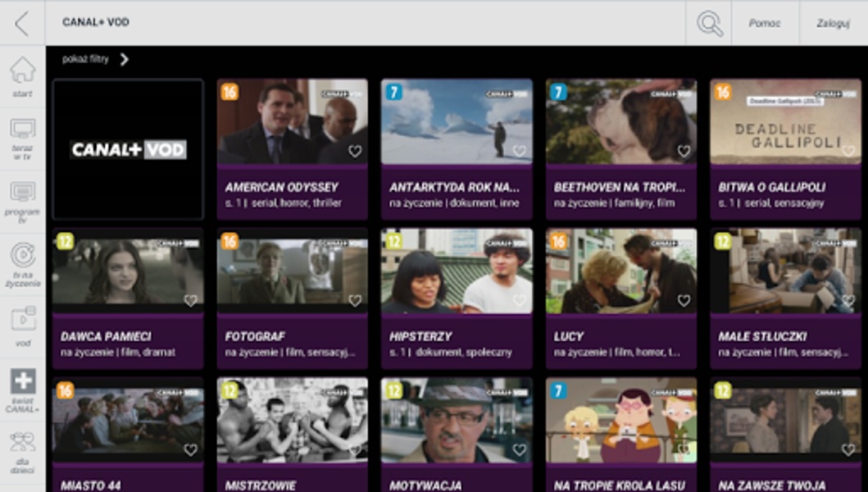
Task: Open the Deadline Gallipoli thumbnail
Action: coord(785,121)
